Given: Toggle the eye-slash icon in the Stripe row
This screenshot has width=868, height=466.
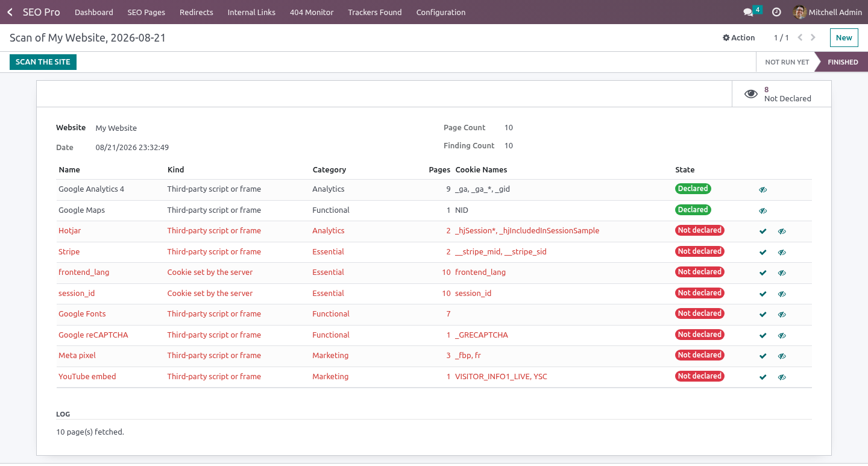Looking at the screenshot, I should click(782, 253).
